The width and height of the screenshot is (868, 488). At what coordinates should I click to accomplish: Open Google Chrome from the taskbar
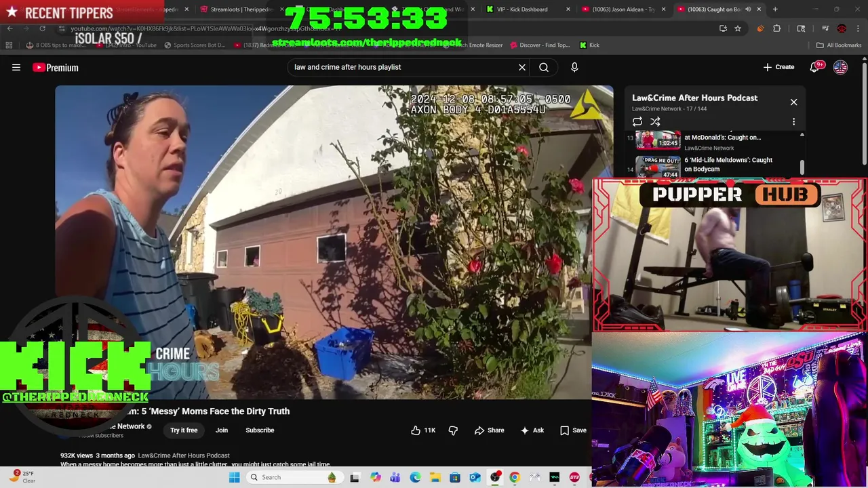pyautogui.click(x=515, y=477)
